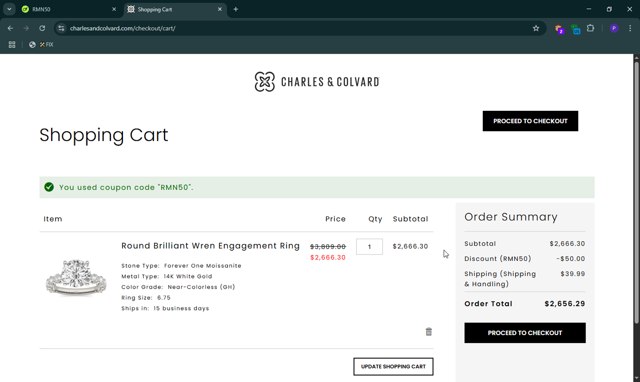Open the FIX bookmark
Screen dimensions: 640x382
tap(41, 44)
